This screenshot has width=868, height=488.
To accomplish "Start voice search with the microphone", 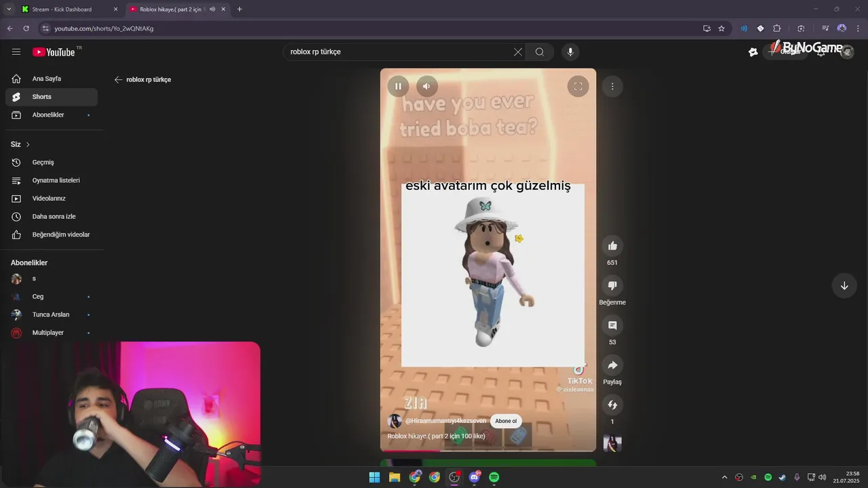I will (570, 52).
